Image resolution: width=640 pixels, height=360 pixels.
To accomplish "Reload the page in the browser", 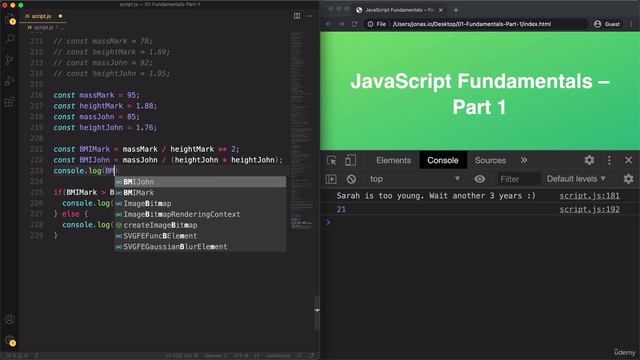I will click(354, 24).
